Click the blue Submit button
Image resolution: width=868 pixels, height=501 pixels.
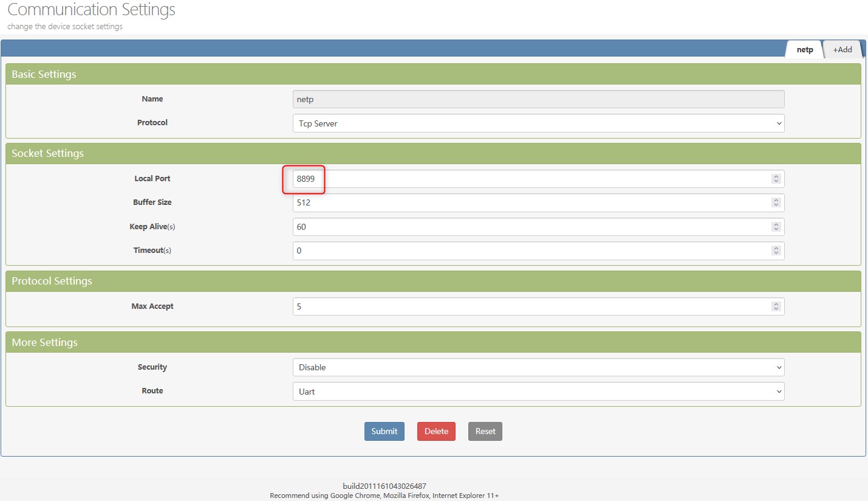(x=384, y=431)
